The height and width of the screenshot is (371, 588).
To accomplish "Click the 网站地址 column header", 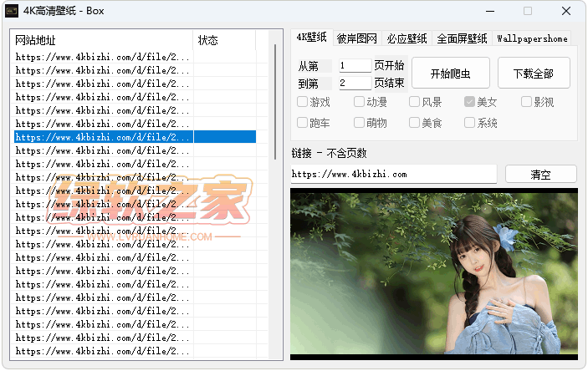I will pyautogui.click(x=102, y=40).
